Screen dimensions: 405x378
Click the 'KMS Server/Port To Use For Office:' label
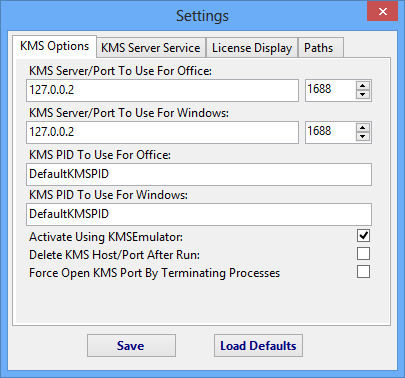pos(120,71)
